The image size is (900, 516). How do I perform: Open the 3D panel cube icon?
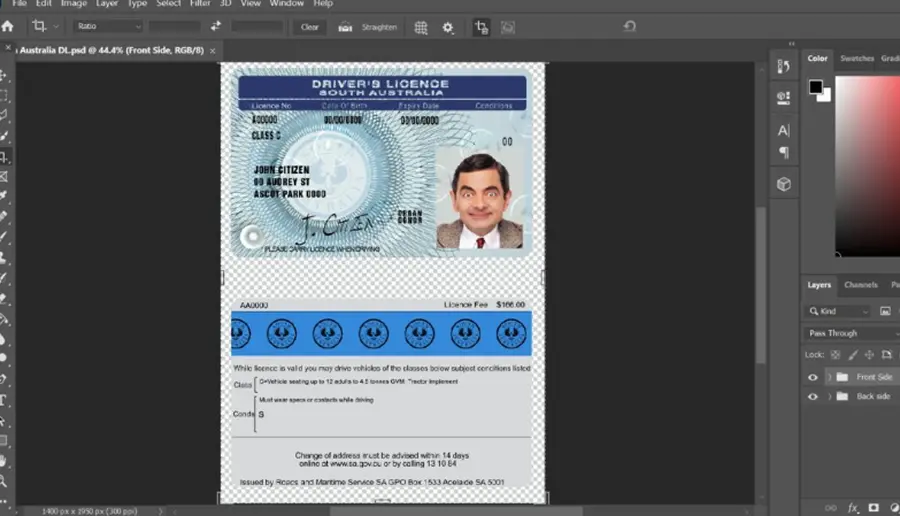pyautogui.click(x=783, y=184)
